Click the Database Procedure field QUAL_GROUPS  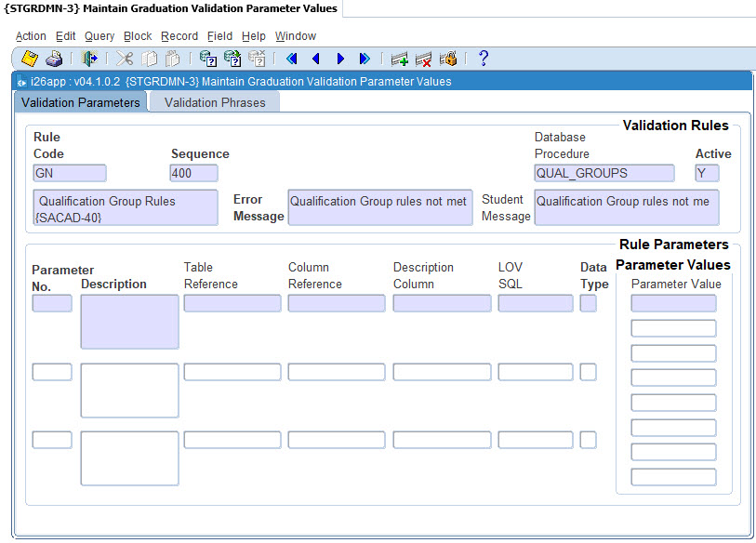[604, 173]
